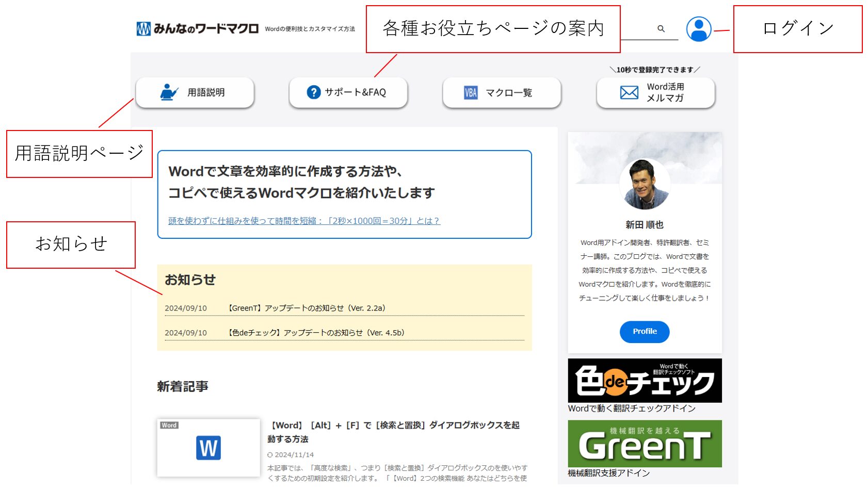The height and width of the screenshot is (490, 868).
Task: Click the blue Word W article thumbnail
Action: point(208,448)
